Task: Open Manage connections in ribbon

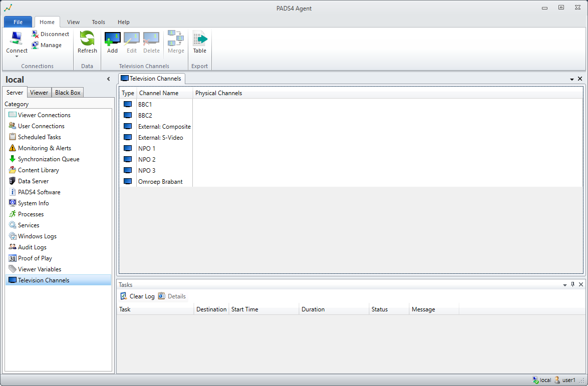Action: coord(35,45)
